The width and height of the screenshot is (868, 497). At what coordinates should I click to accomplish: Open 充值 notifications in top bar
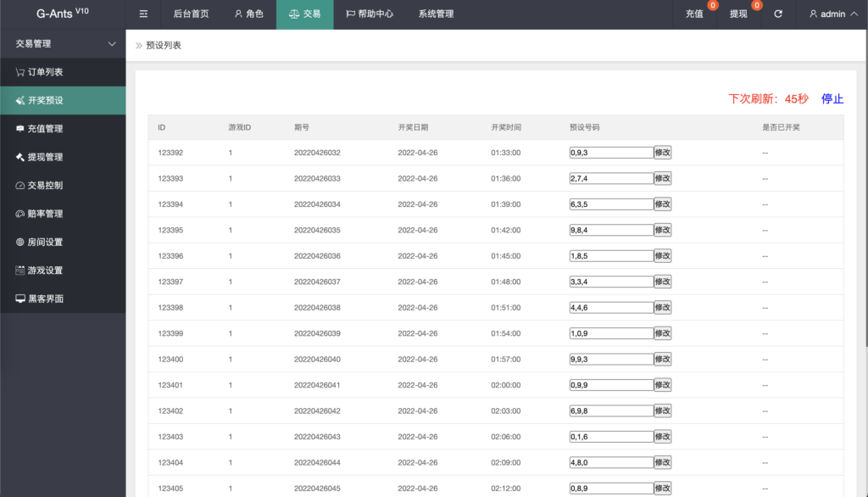[x=695, y=14]
